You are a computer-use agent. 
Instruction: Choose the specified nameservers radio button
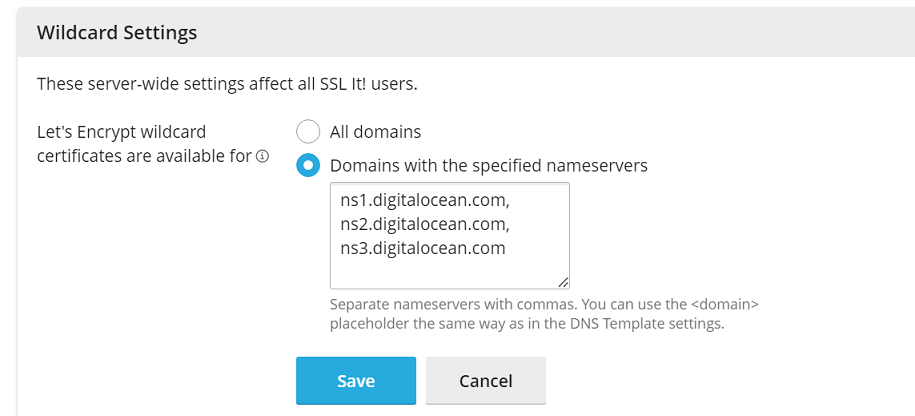[308, 165]
